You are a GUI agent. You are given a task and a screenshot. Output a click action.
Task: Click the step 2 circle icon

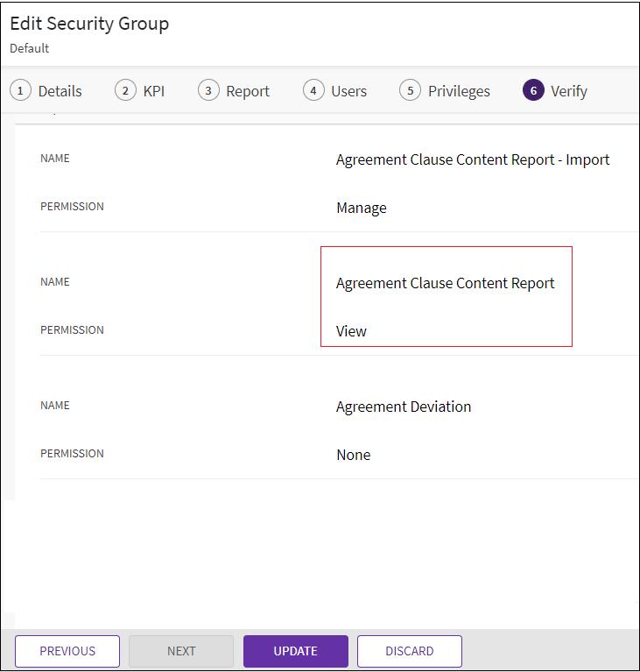click(125, 90)
